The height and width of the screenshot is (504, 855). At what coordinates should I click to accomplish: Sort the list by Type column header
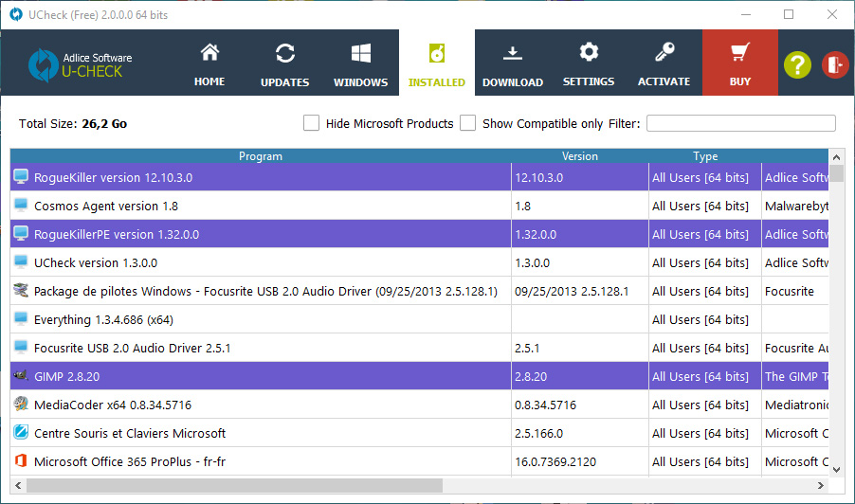(x=705, y=156)
